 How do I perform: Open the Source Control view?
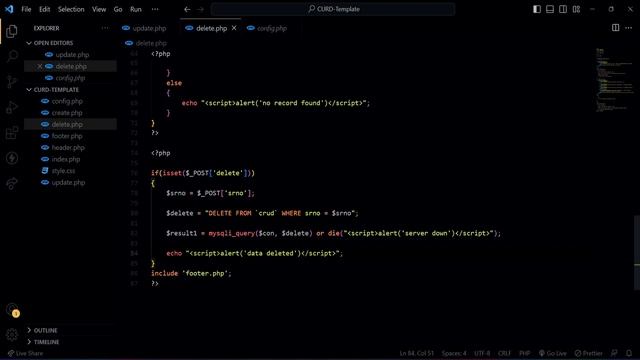12,82
